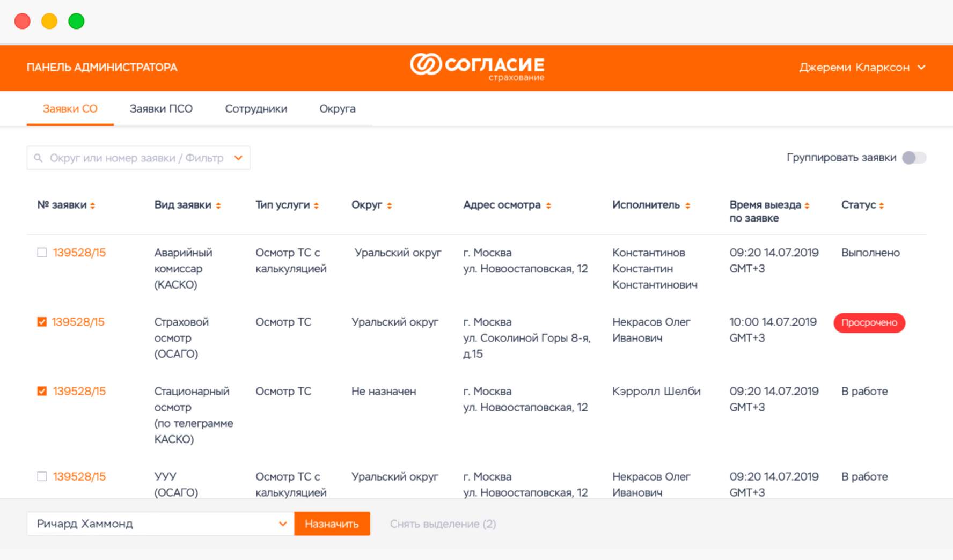Open the Джереми Кларксон user menu

click(862, 68)
